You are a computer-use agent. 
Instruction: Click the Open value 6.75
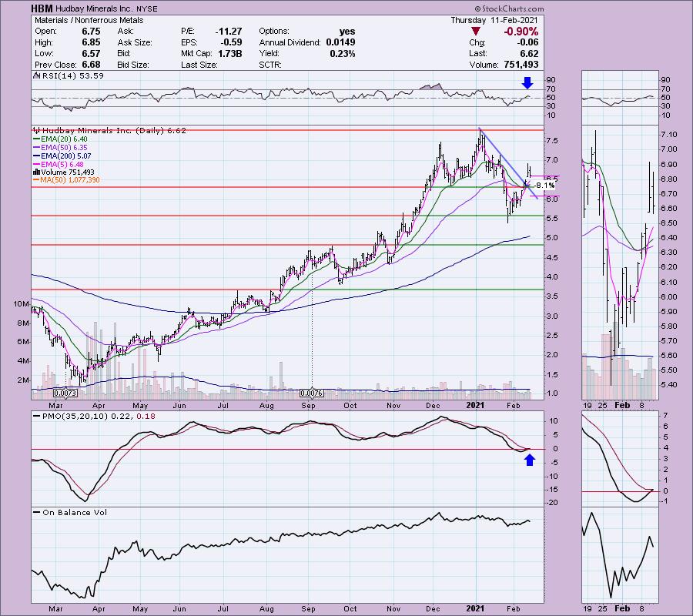[91, 32]
